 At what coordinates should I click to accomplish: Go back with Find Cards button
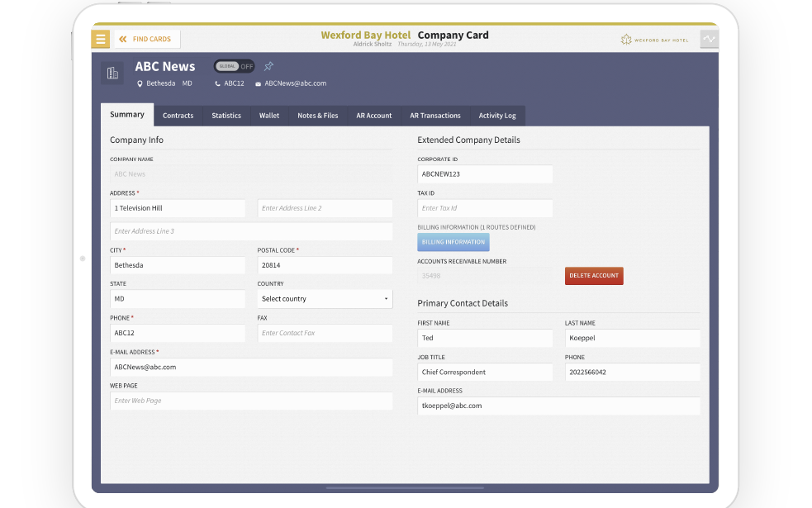pos(146,39)
